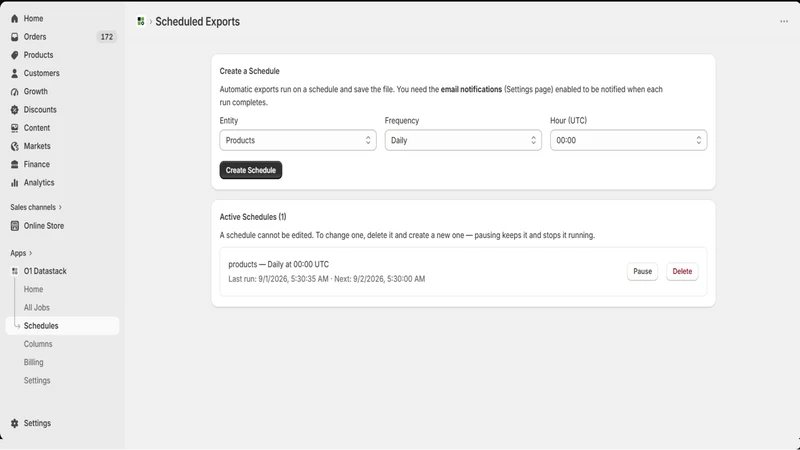
Task: Click the Home house icon in sidebar
Action: tap(14, 18)
